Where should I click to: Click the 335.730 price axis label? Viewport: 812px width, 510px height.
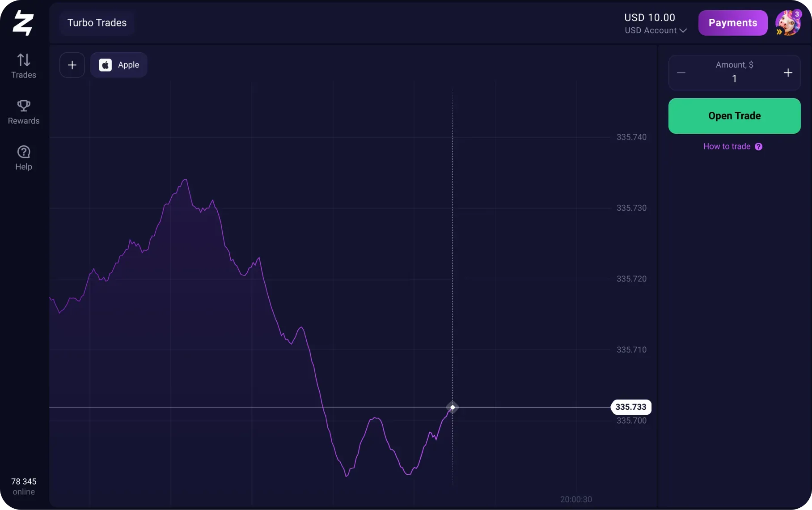click(631, 208)
